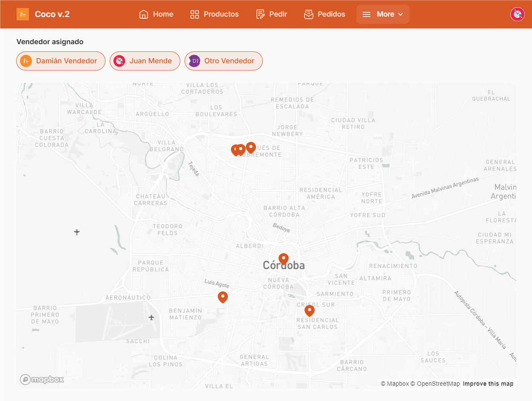Click the Pedidos inbox icon
This screenshot has height=401, width=532.
[308, 14]
